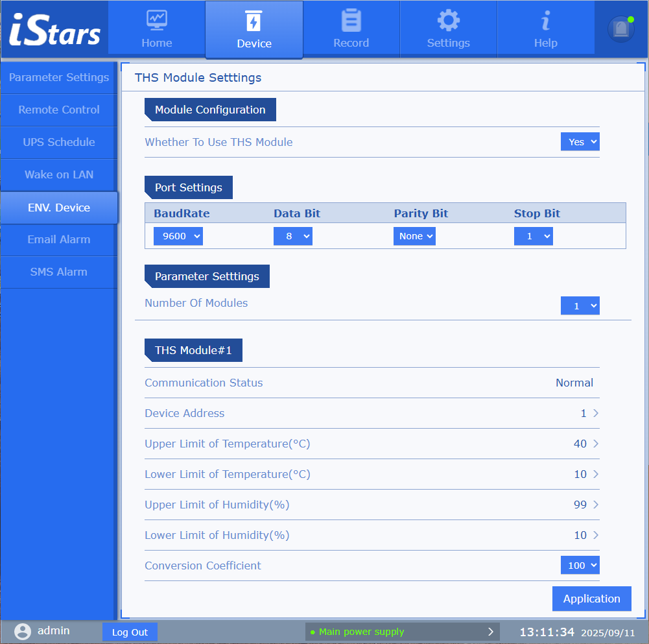Click the admin user avatar icon

[23, 632]
